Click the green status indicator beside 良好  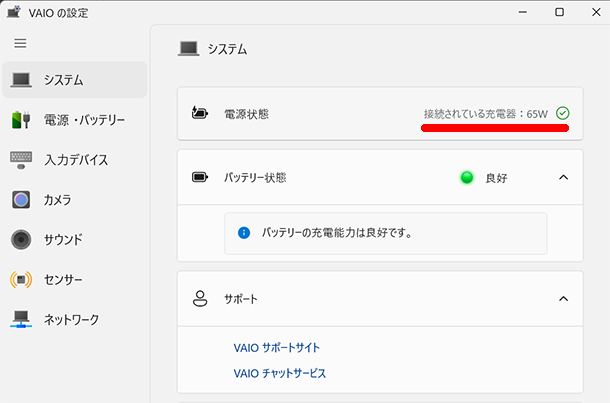[x=467, y=177]
